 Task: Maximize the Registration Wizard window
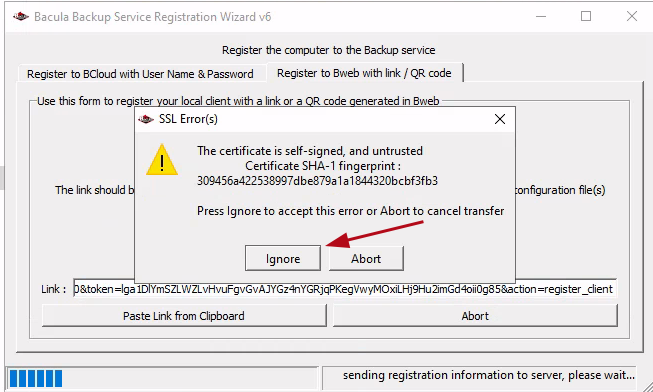[586, 16]
